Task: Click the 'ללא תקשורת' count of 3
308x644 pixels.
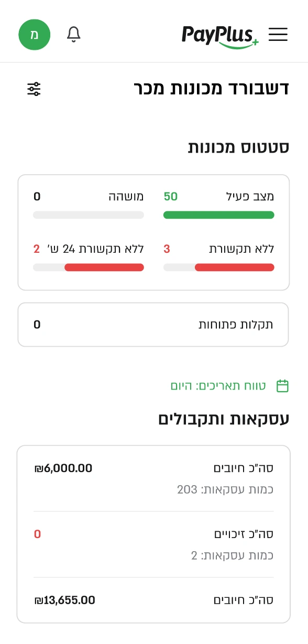Action: click(x=167, y=249)
